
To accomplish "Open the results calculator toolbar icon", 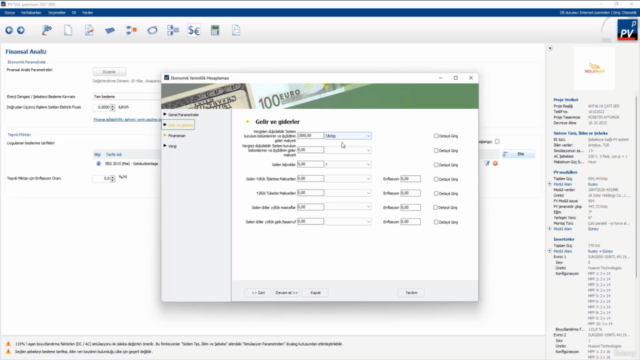I will tap(215, 30).
